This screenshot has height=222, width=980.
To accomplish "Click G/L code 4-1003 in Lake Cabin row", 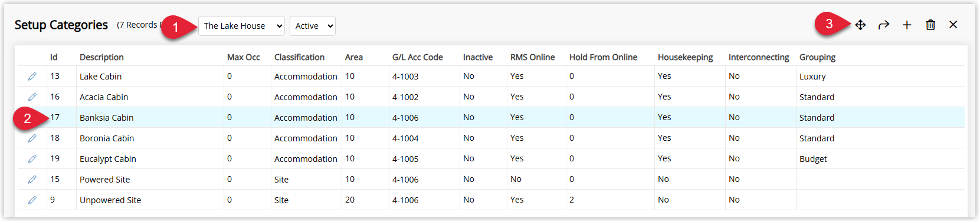I will 405,77.
